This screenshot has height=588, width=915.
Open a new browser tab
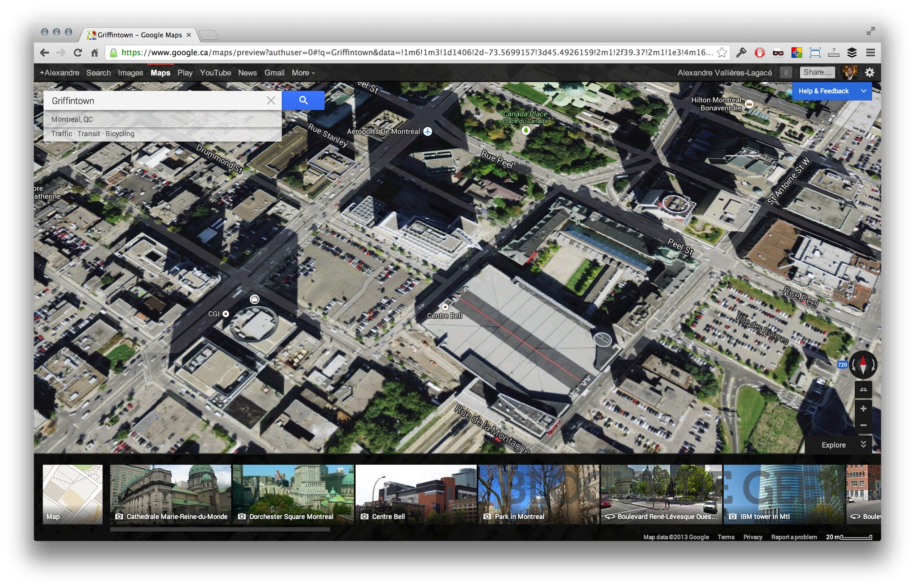tap(208, 35)
